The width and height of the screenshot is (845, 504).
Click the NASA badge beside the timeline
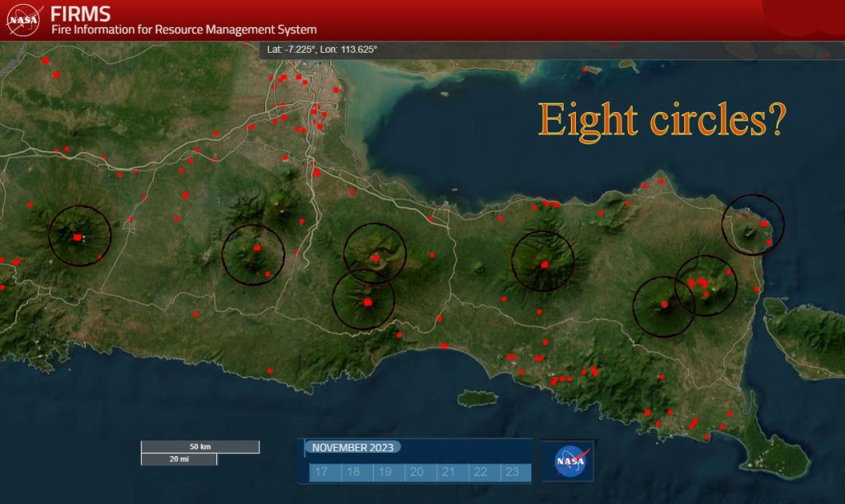point(569,461)
